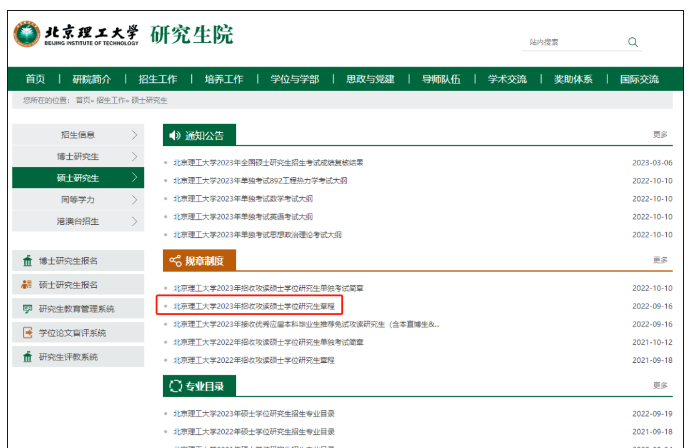This screenshot has width=690, height=448.
Task: Open the 2023年招收攻读硕士学位研究生章程 link
Action: tap(254, 306)
